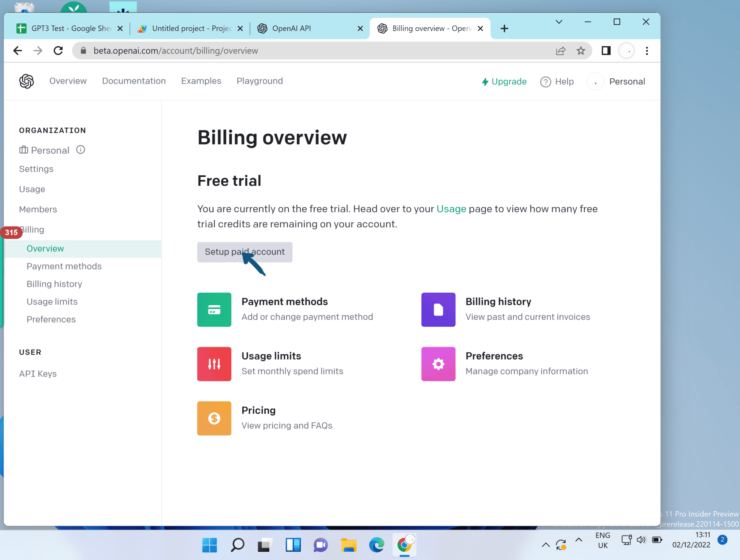Viewport: 740px width, 560px height.
Task: Open Playground in top navigation
Action: (259, 81)
